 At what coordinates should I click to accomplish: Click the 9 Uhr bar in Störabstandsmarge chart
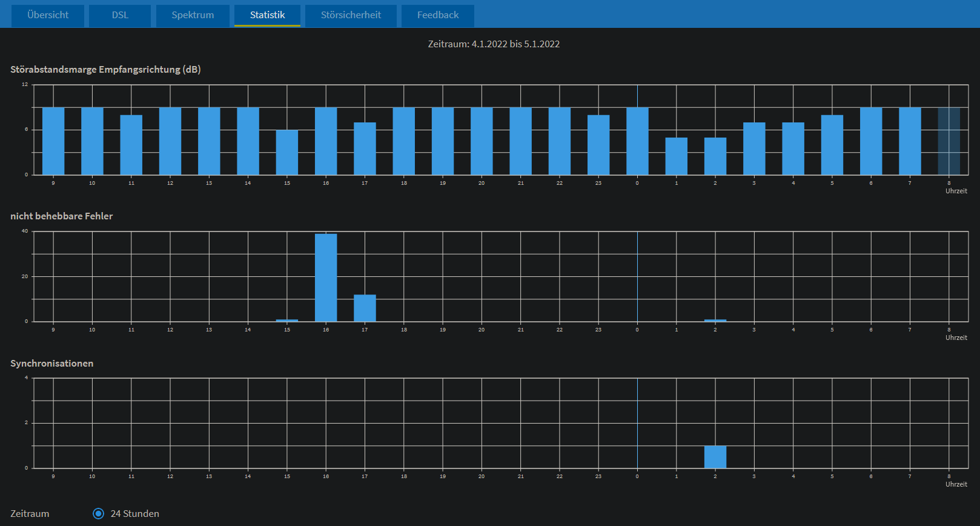[53, 141]
